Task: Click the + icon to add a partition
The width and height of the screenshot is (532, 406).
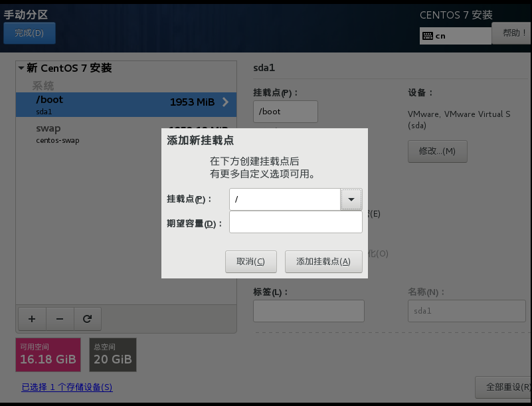Action: 31,318
